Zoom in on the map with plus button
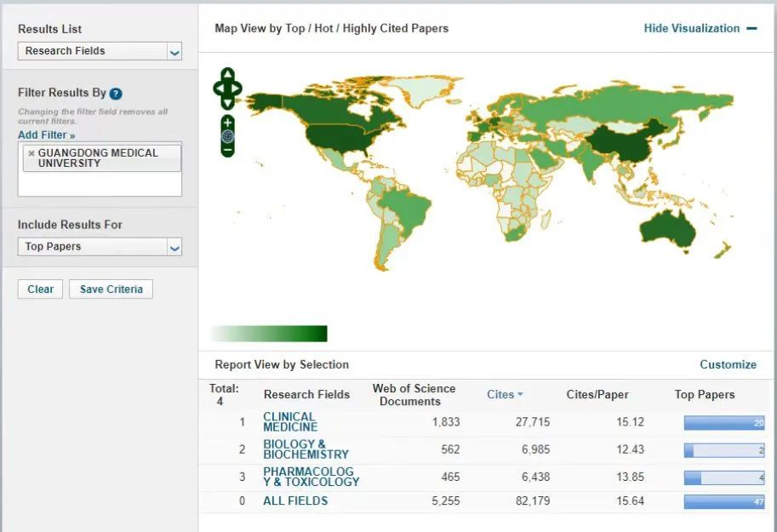The image size is (777, 532). click(227, 123)
